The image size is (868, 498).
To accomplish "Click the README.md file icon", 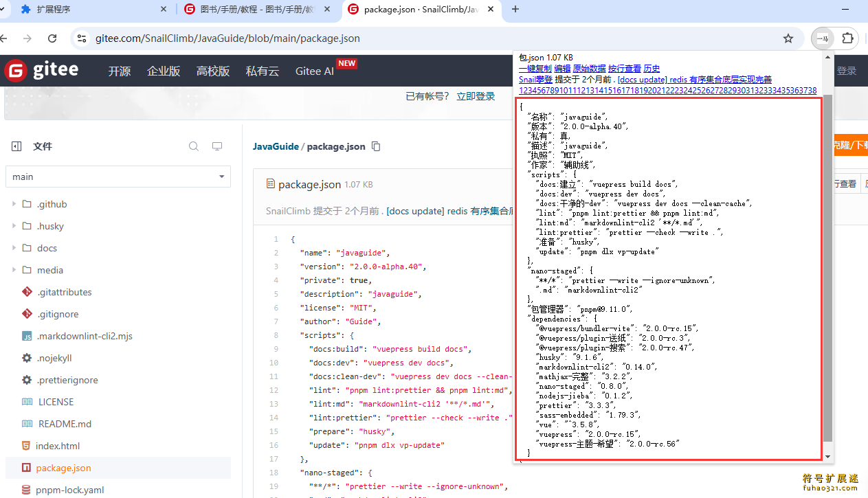I will coord(27,424).
